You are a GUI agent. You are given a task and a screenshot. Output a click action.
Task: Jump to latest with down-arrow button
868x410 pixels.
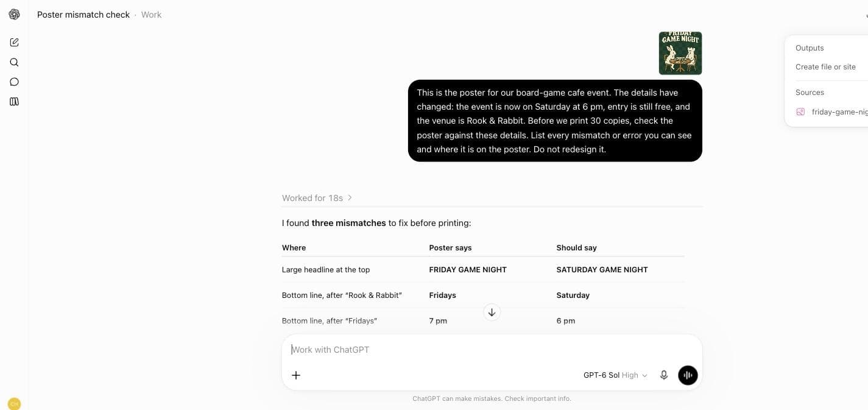tap(492, 312)
